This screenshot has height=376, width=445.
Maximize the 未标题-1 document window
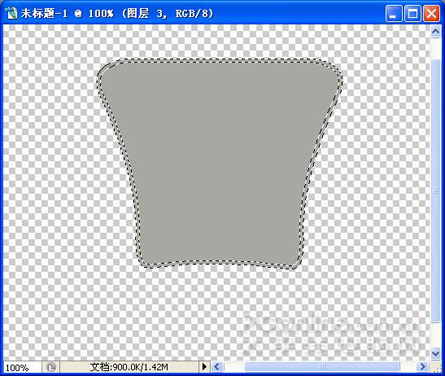click(x=412, y=14)
